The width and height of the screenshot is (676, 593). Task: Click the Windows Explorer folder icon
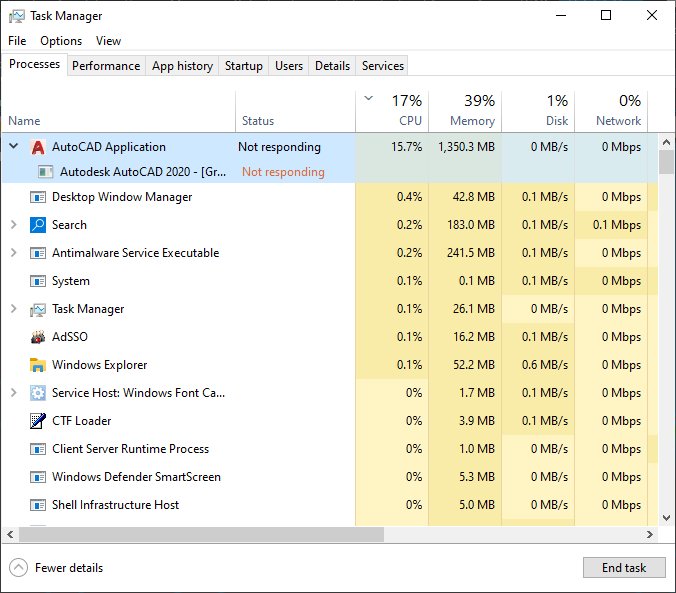pyautogui.click(x=38, y=365)
